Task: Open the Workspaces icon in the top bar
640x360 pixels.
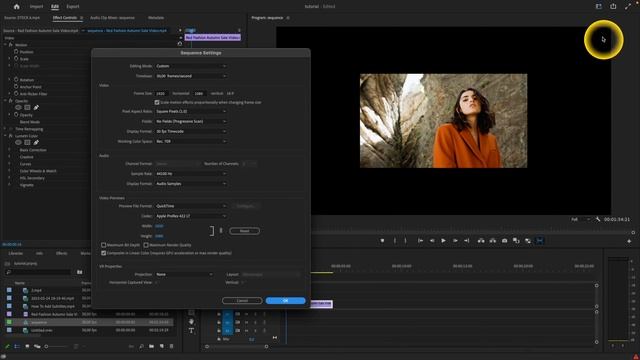Action: click(x=598, y=6)
